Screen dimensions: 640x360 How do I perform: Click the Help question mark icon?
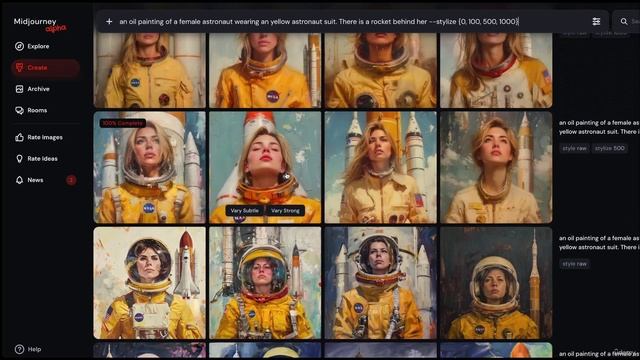click(19, 349)
